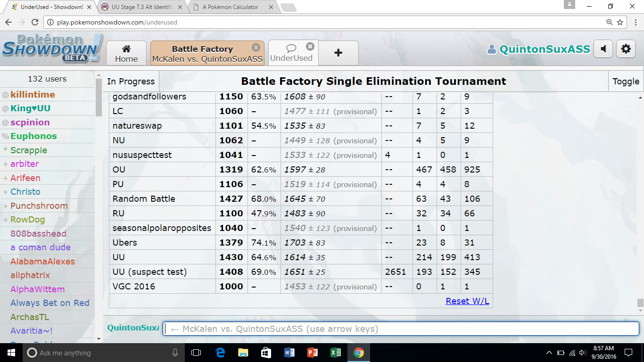
Task: Open File Explorer from taskbar
Action: pyautogui.click(x=243, y=353)
